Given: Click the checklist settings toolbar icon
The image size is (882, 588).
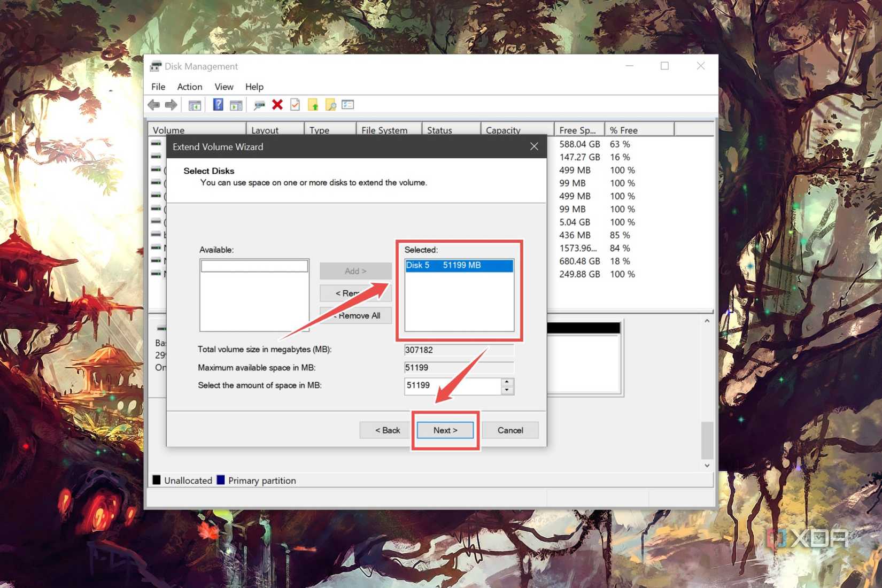Looking at the screenshot, I should 348,105.
